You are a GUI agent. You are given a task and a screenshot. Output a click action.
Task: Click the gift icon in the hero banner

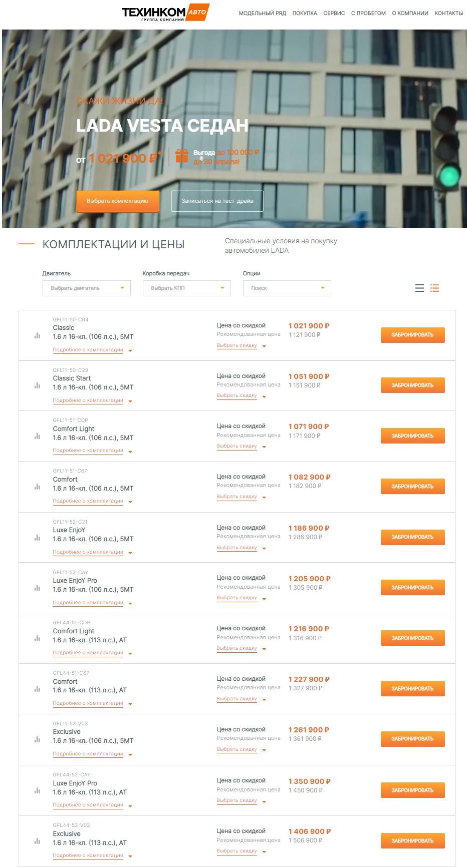[182, 156]
